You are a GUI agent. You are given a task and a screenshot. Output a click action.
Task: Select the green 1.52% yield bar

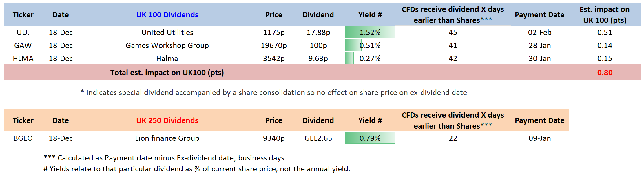tap(370, 32)
